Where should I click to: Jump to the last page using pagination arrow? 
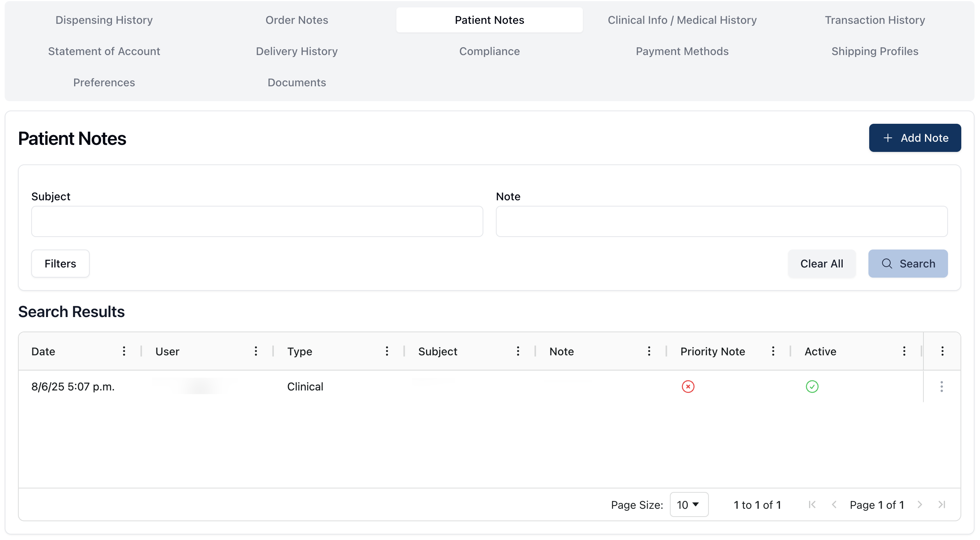point(942,504)
